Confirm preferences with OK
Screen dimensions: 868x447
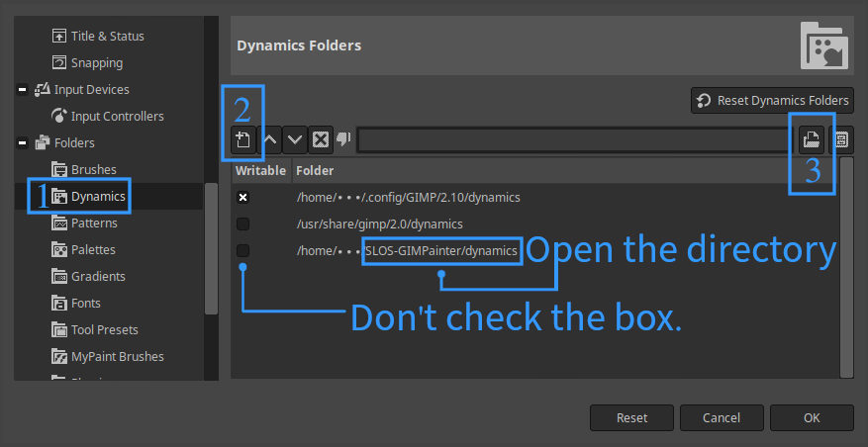coord(812,417)
